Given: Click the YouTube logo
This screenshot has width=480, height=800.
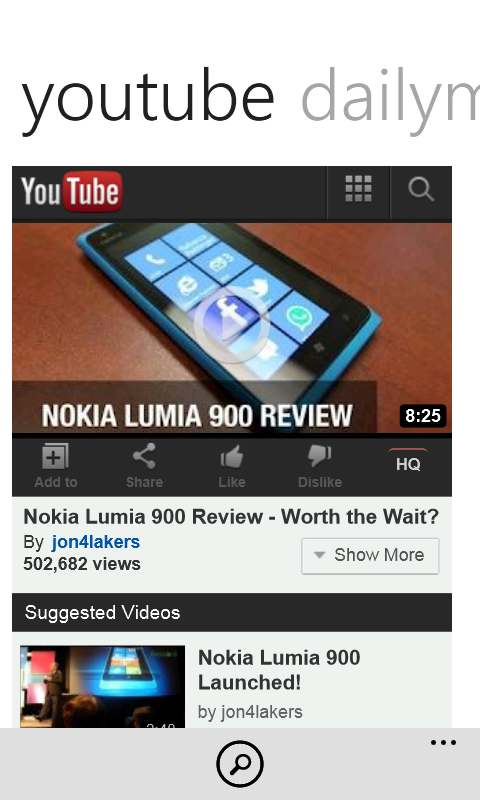Looking at the screenshot, I should coord(71,191).
